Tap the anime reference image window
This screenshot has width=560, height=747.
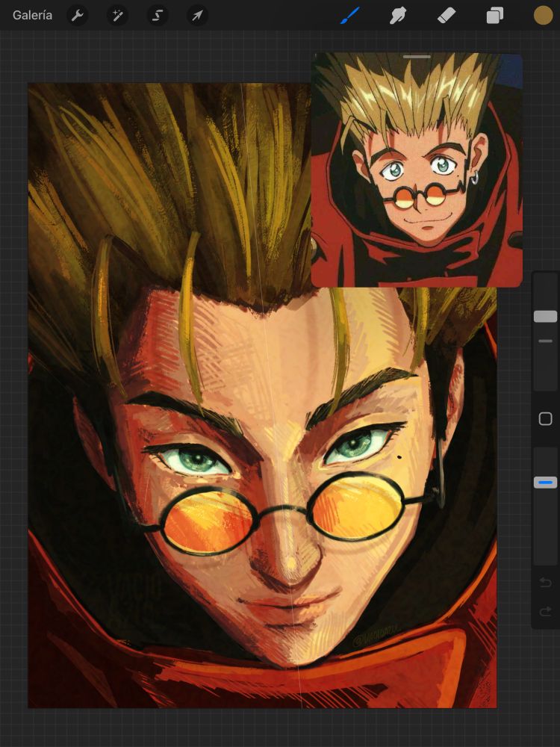tap(417, 170)
